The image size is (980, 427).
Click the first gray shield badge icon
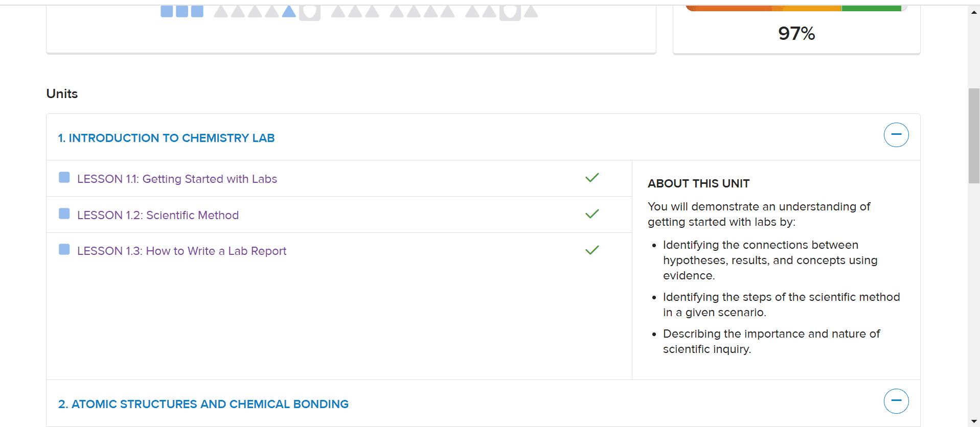[310, 12]
